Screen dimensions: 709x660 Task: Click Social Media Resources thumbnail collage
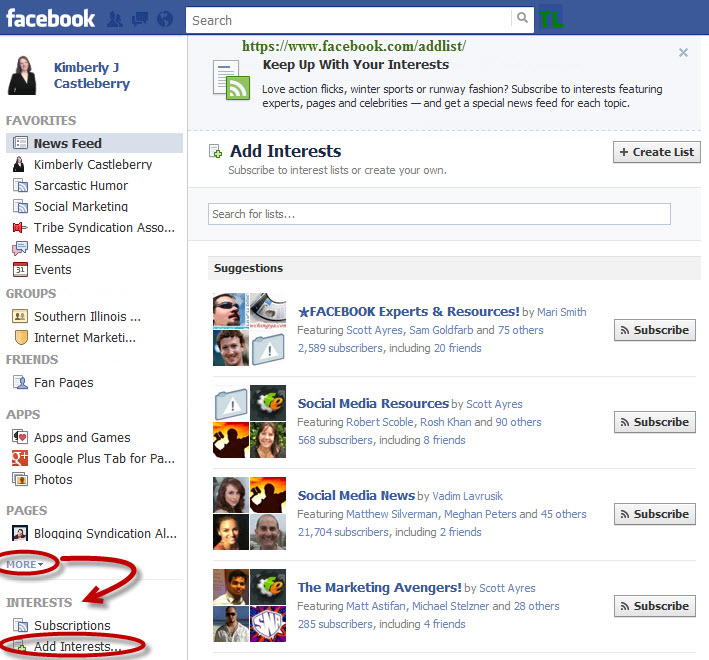click(x=249, y=421)
